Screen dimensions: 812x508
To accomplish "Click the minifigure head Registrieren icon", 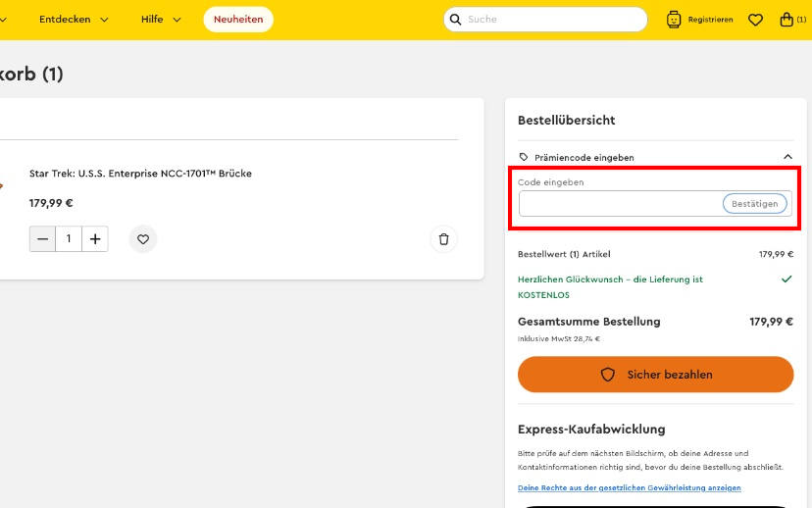I will [673, 20].
